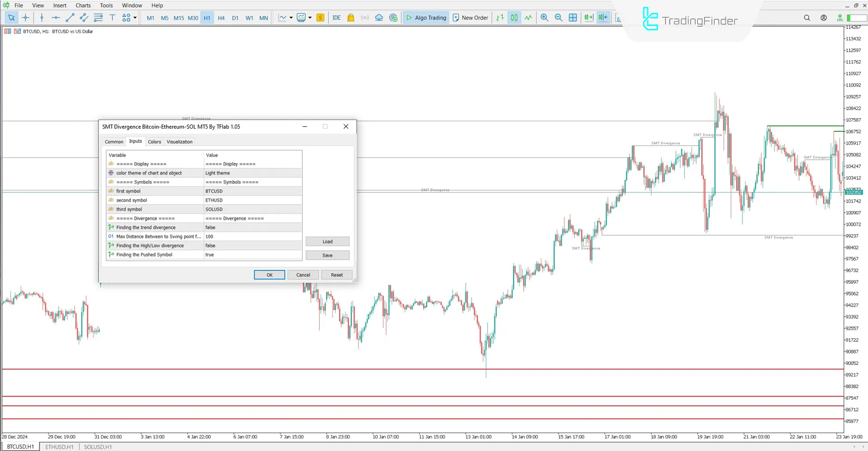Open the Tools menu
868x451 pixels.
[106, 5]
